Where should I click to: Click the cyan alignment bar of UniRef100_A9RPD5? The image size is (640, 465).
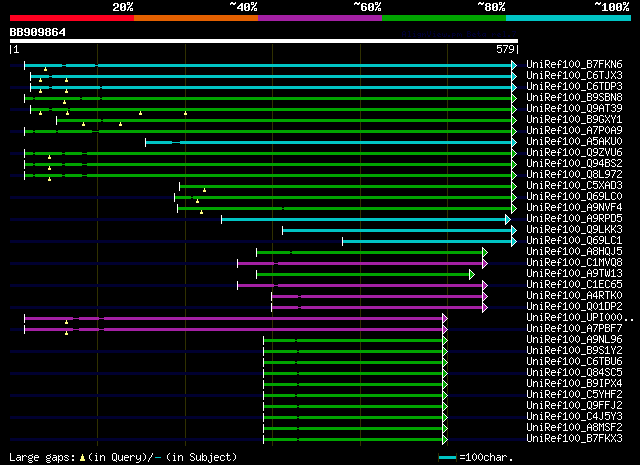(366, 220)
